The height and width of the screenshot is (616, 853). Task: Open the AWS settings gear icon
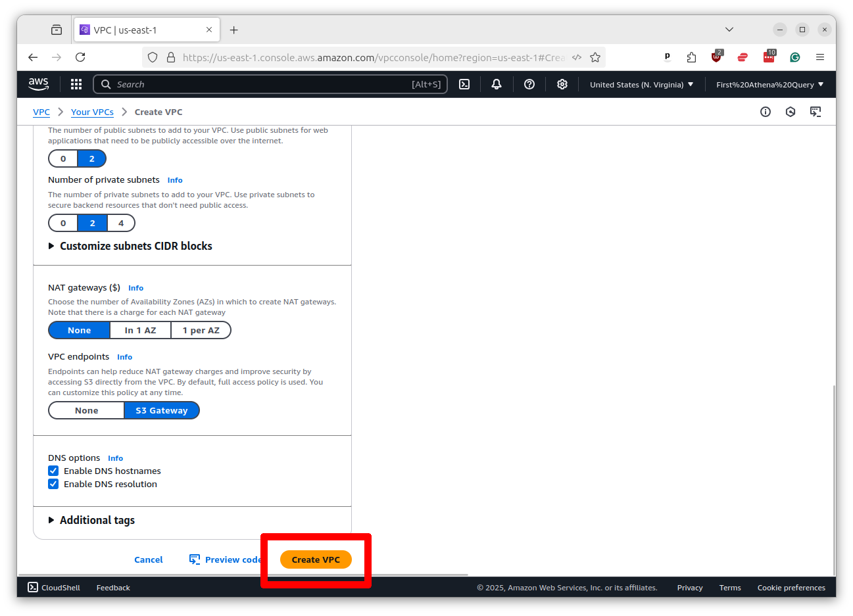click(562, 84)
